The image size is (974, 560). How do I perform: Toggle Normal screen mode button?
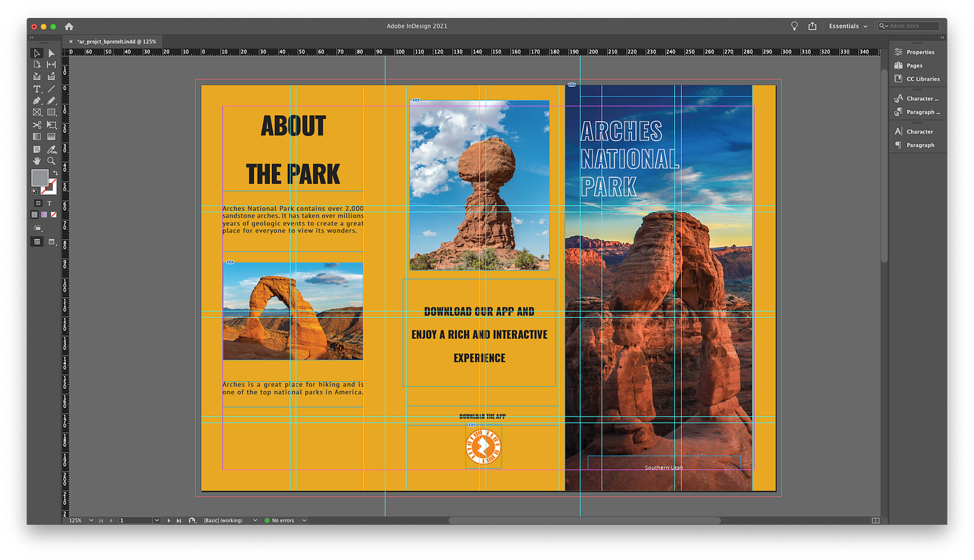pyautogui.click(x=38, y=241)
